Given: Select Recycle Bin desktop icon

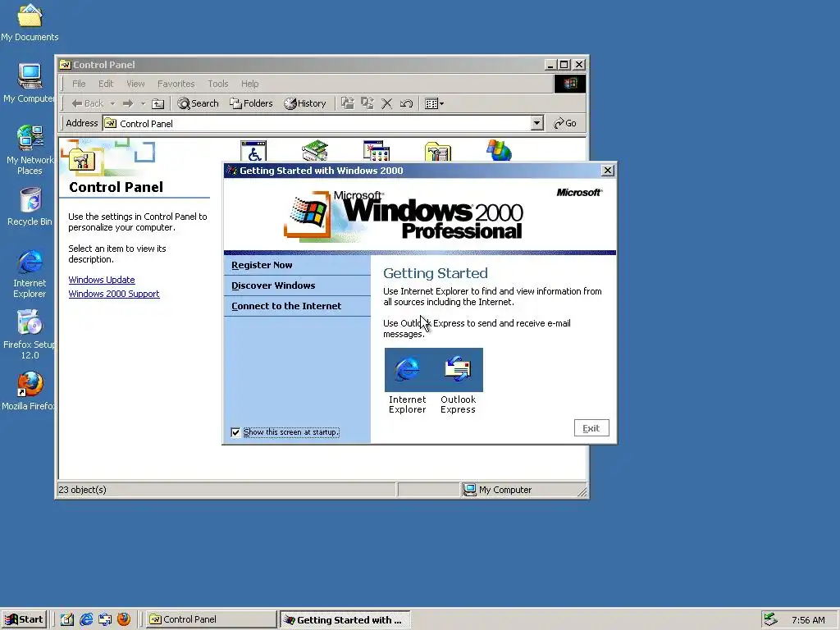Looking at the screenshot, I should (30, 206).
